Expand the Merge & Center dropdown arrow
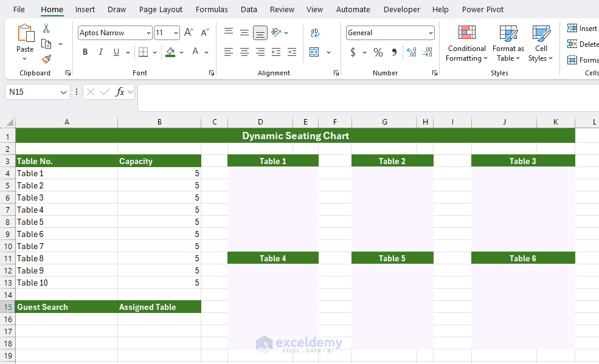This screenshot has height=364, width=599. click(328, 52)
